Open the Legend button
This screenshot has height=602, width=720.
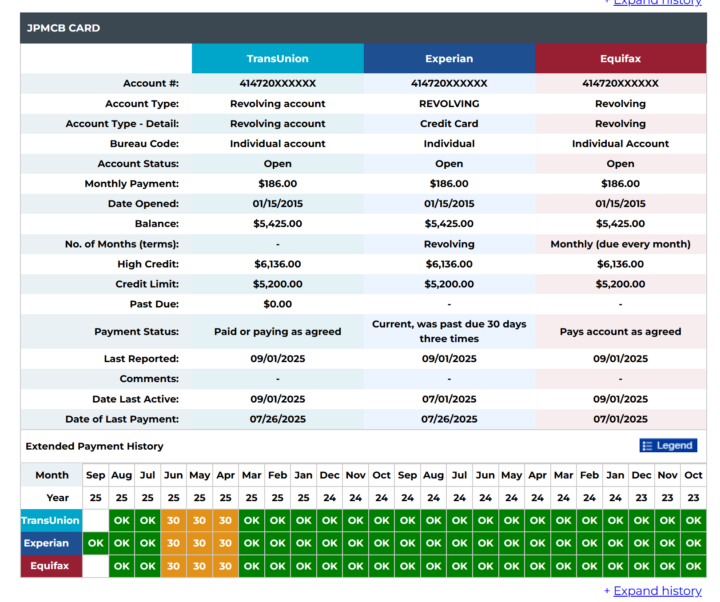668,445
